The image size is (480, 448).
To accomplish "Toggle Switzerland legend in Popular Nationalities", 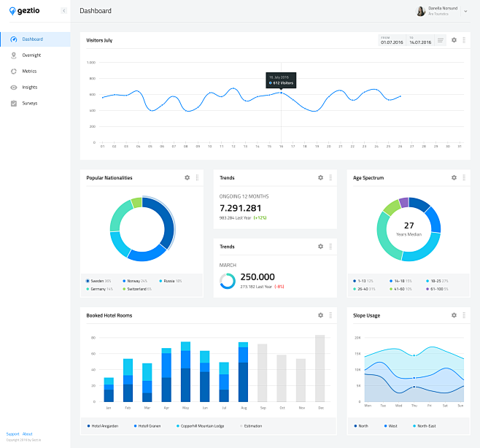I will pos(137,289).
